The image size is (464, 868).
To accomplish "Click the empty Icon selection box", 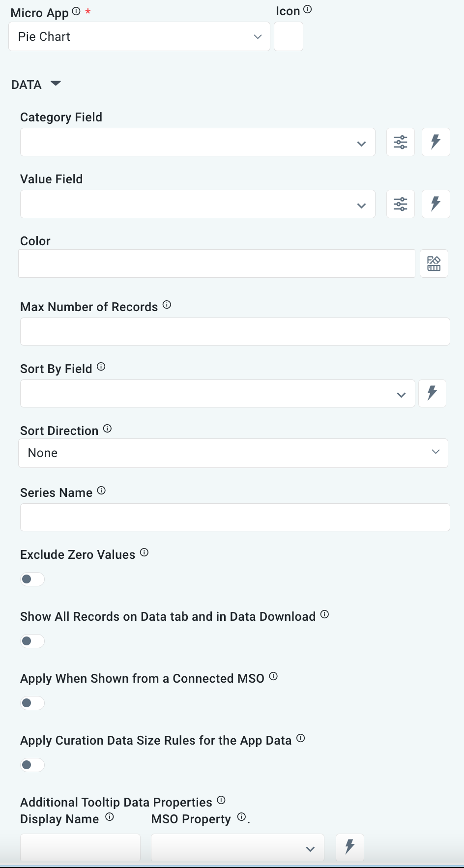I will coord(289,37).
